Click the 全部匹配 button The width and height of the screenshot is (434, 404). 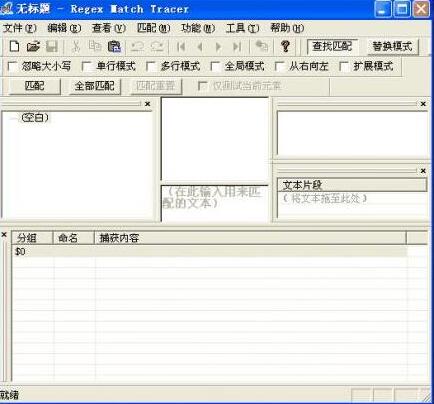[95, 86]
